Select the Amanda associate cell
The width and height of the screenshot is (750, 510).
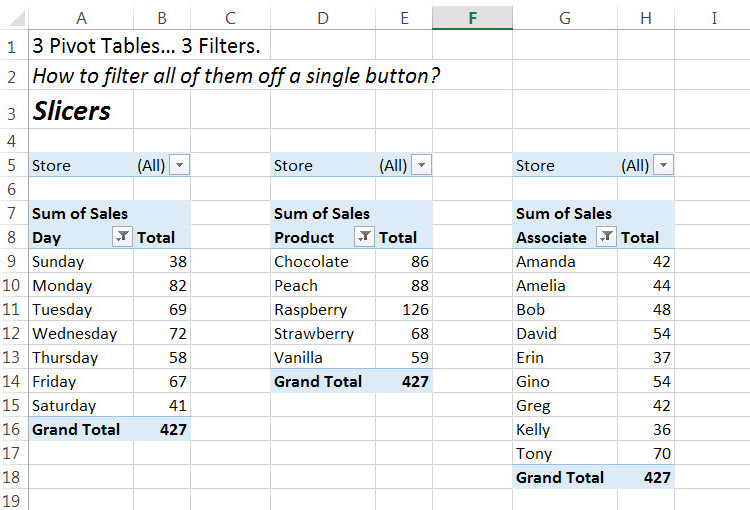[x=546, y=262]
